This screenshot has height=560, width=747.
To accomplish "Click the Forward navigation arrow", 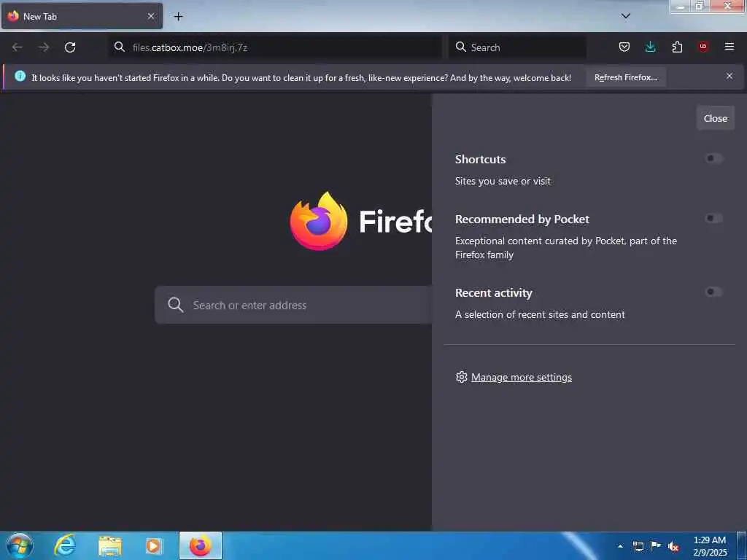I will (x=44, y=47).
